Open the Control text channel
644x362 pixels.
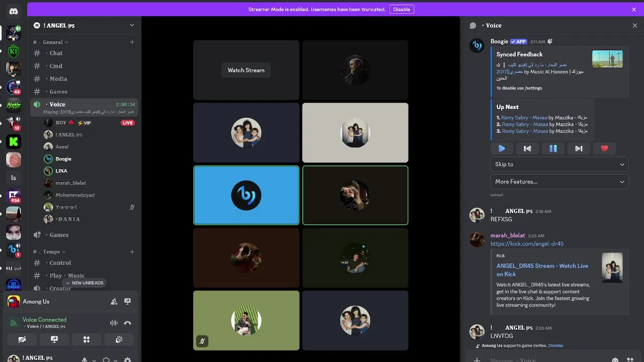84,263
